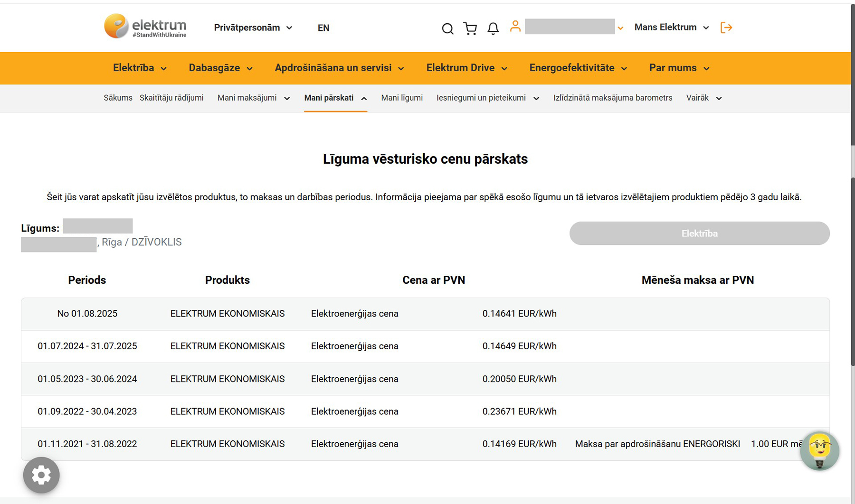Expand the Vairāk submenu
The height and width of the screenshot is (504, 855).
(703, 98)
